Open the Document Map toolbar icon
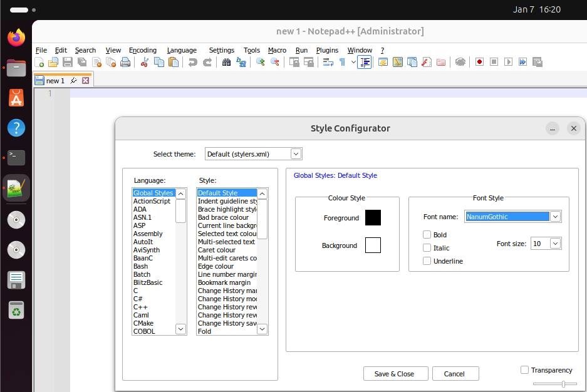Viewport: 587px width, 392px height. coord(398,62)
